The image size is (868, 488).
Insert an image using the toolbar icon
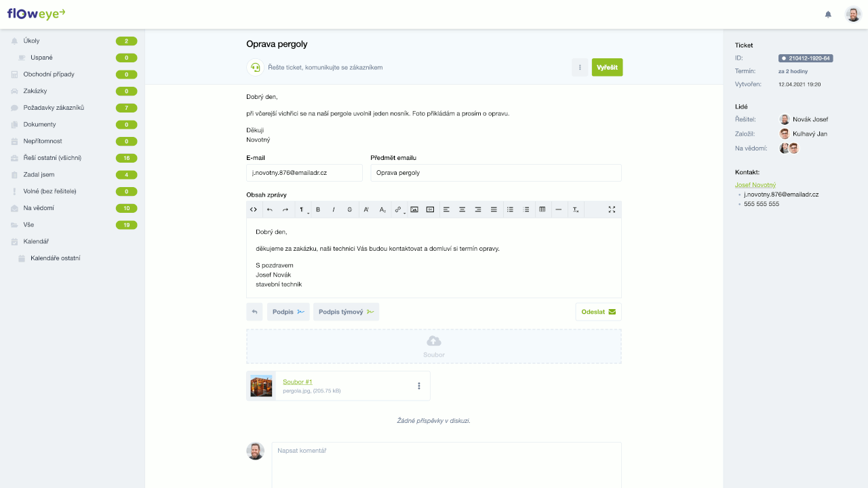[414, 209]
